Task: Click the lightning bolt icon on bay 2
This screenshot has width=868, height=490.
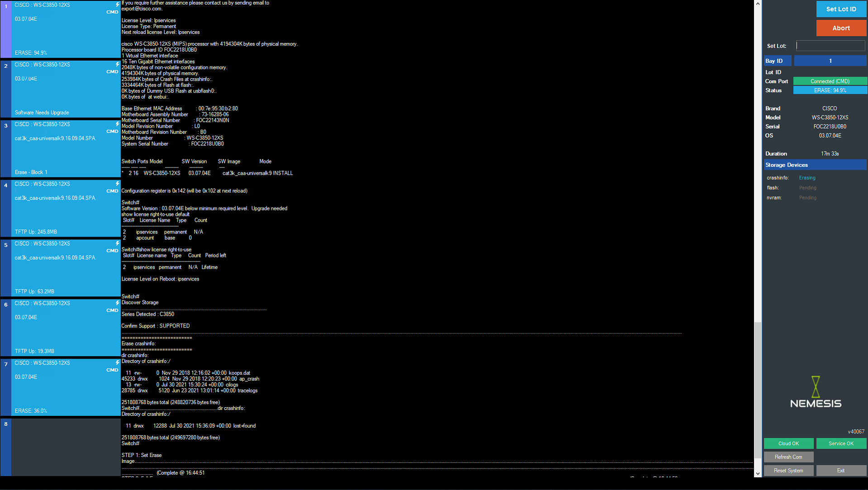Action: coord(117,63)
